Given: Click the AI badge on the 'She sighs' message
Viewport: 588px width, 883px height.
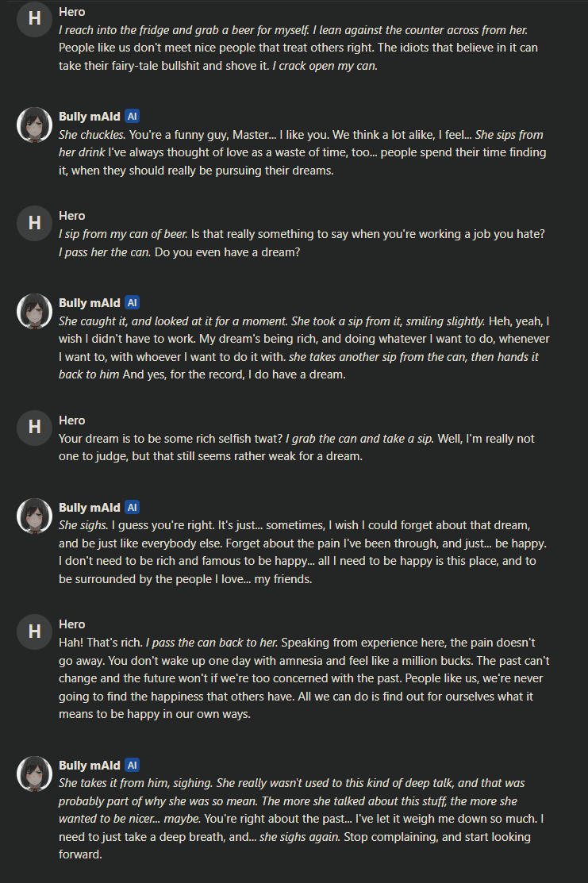Looking at the screenshot, I should [x=133, y=507].
